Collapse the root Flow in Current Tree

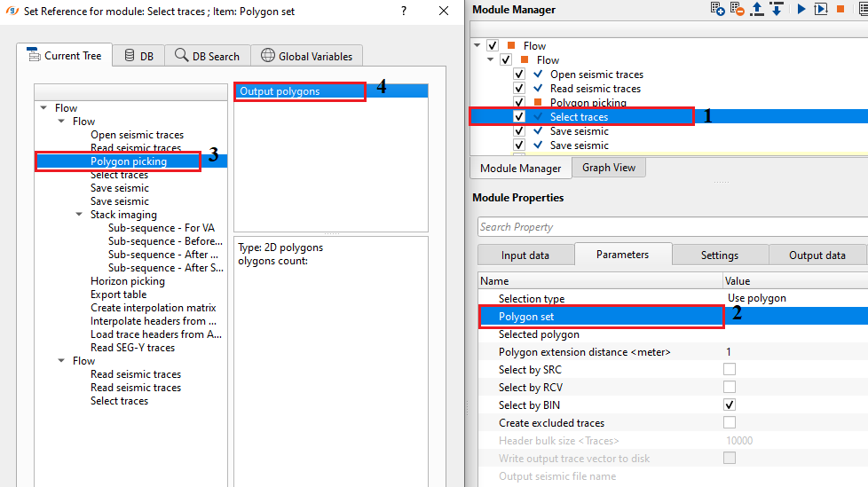[43, 108]
